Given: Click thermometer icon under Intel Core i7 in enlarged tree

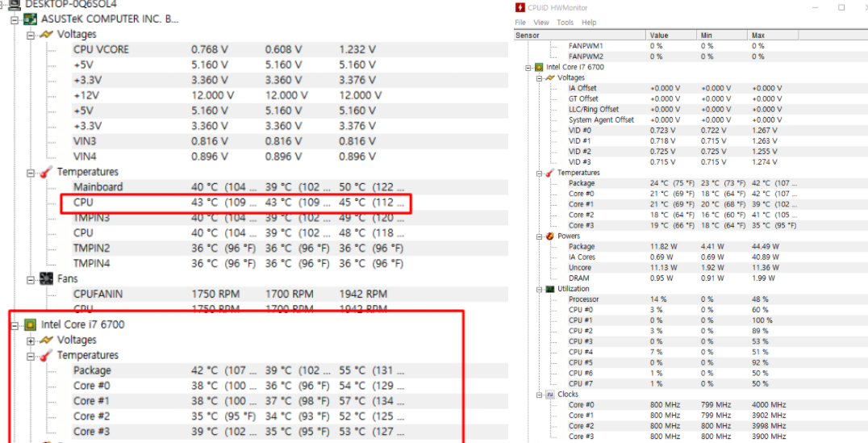Looking at the screenshot, I should pos(47,355).
